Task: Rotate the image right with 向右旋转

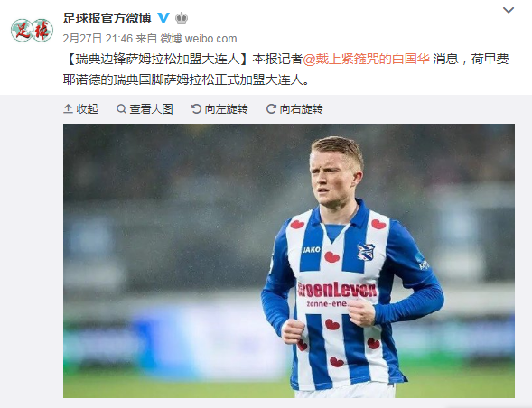Action: (294, 109)
